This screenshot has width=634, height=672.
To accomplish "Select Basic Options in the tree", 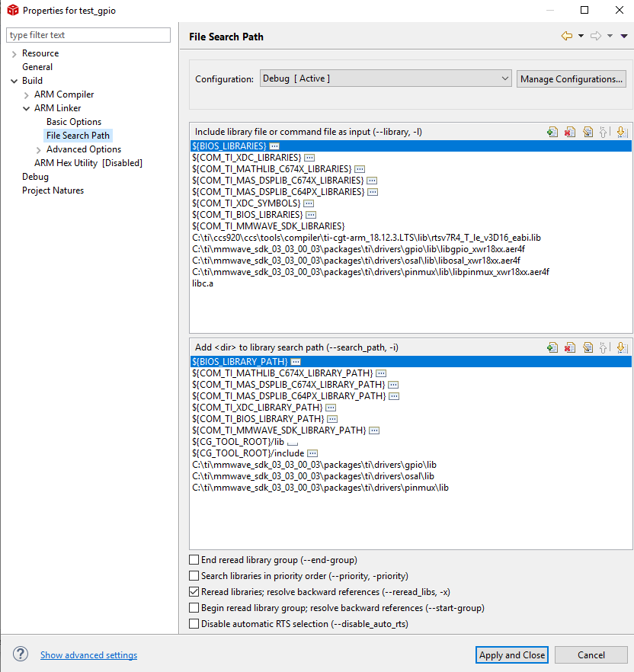I will point(74,122).
